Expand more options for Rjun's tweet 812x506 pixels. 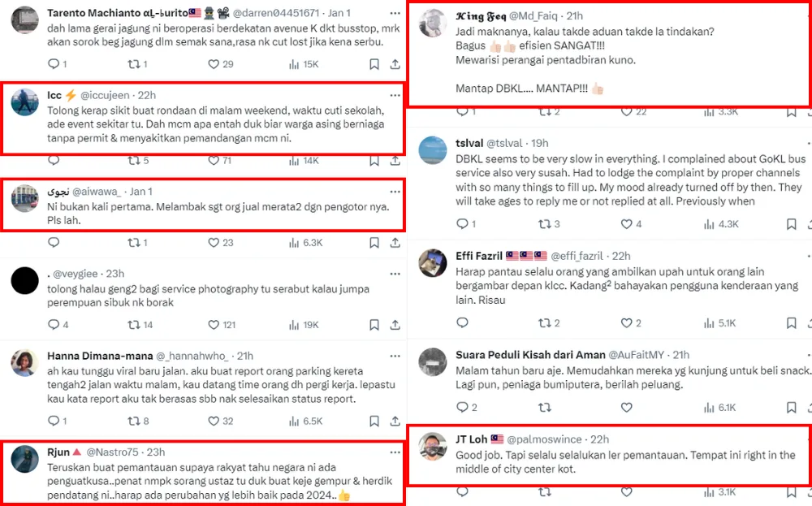[395, 452]
